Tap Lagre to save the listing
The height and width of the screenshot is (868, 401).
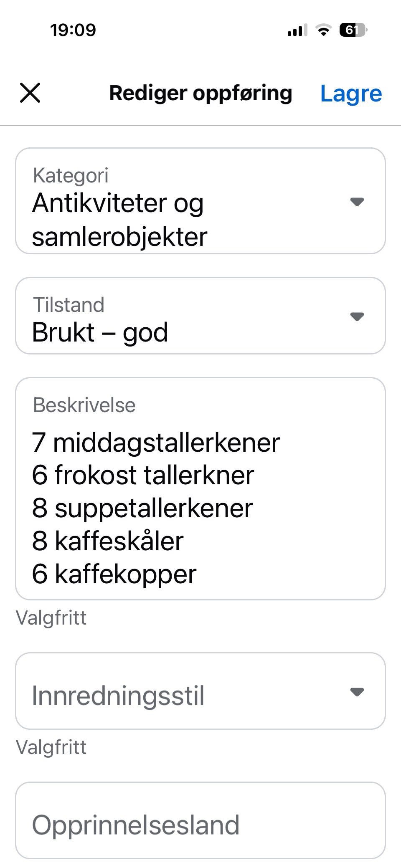point(351,94)
